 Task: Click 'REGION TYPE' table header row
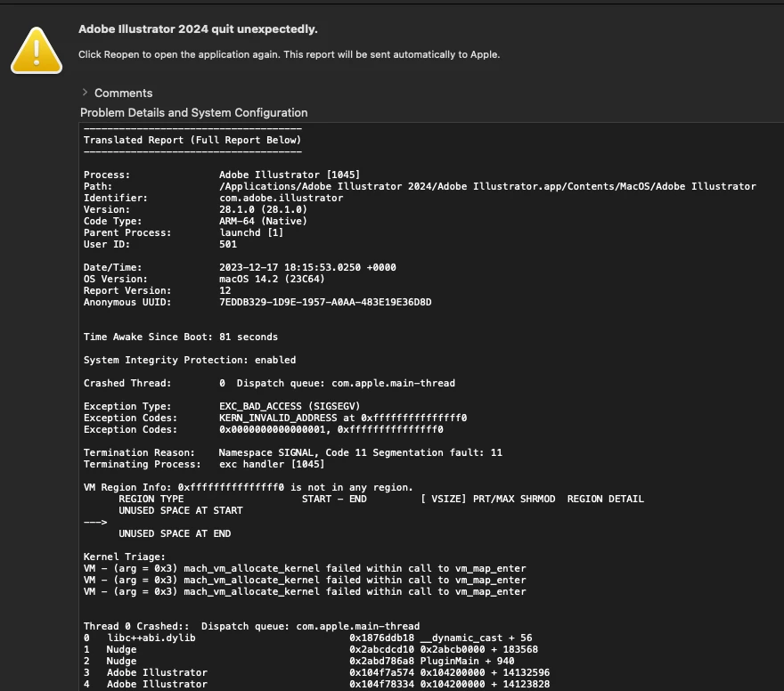[381, 499]
